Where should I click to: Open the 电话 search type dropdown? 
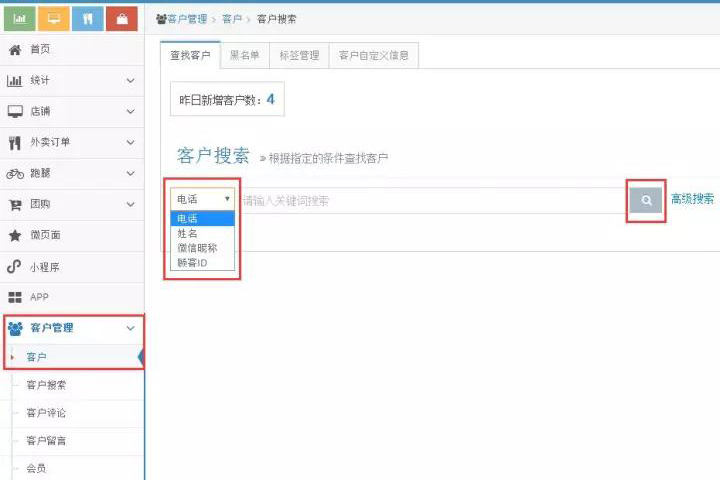(x=202, y=199)
